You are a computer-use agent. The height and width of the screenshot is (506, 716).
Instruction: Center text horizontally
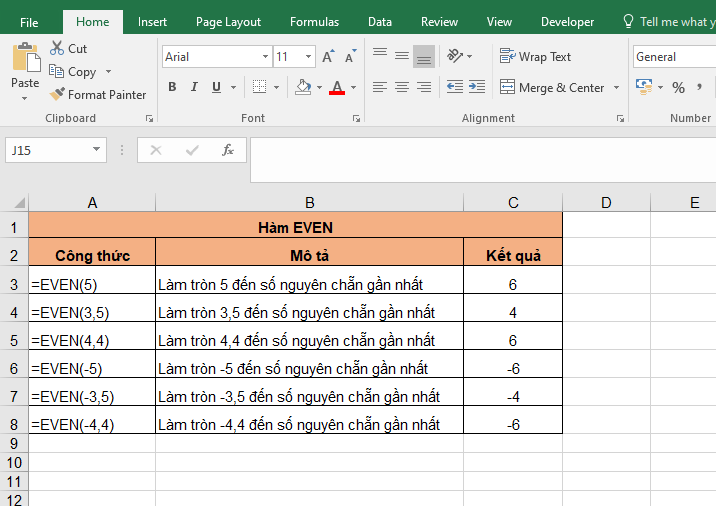[x=402, y=87]
